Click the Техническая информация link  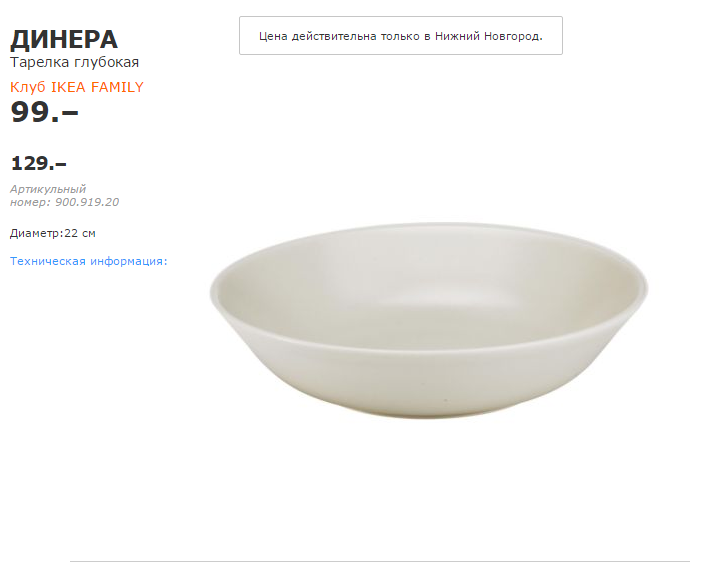point(88,261)
